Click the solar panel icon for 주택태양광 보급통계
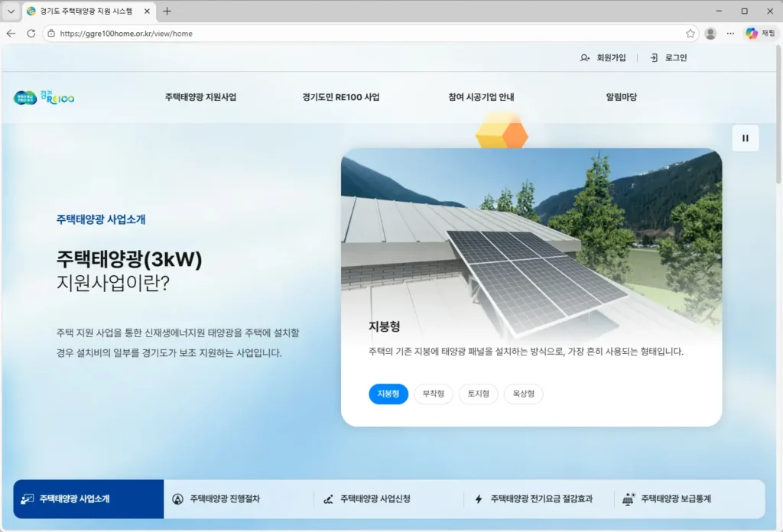The width and height of the screenshot is (783, 532). click(629, 498)
